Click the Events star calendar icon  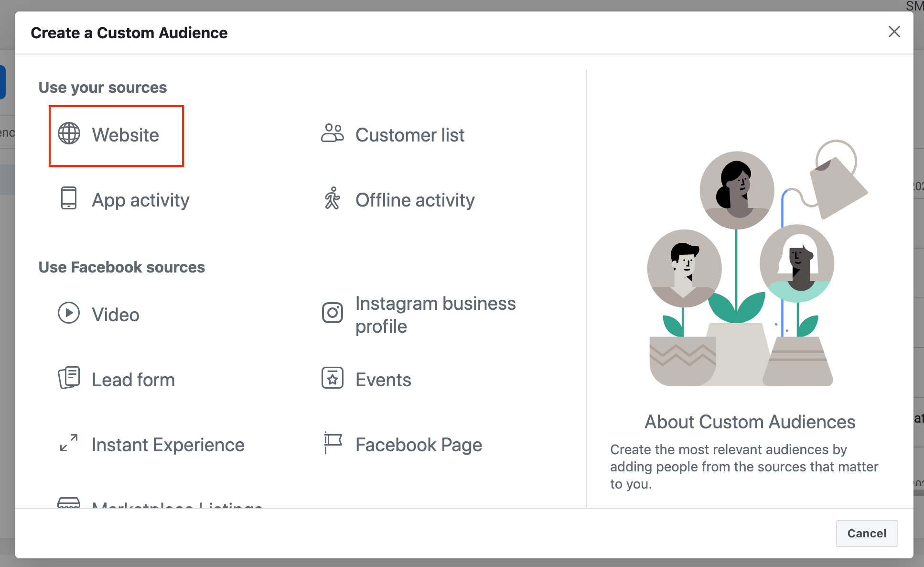(x=333, y=378)
